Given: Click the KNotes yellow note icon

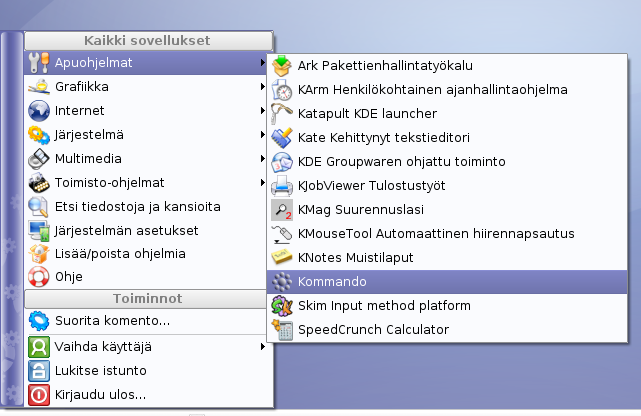Looking at the screenshot, I should [x=282, y=257].
